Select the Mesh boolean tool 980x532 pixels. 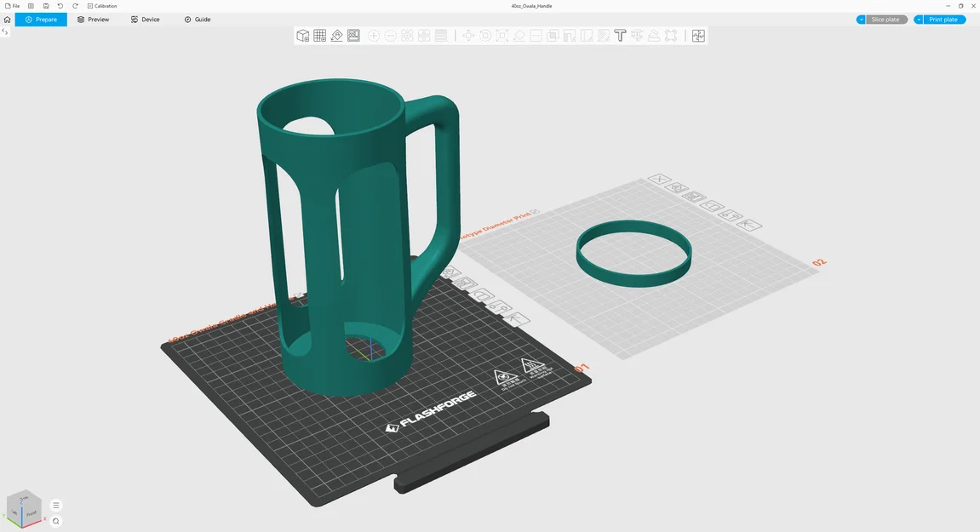553,36
